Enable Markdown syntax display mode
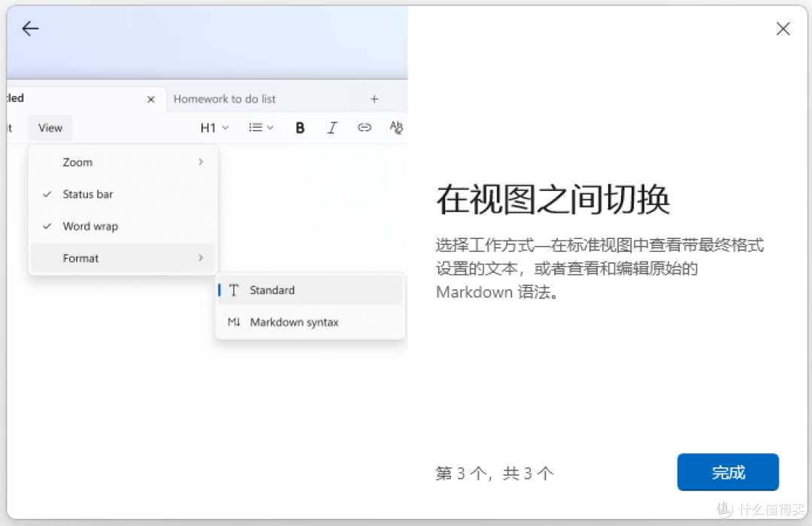 (x=293, y=322)
